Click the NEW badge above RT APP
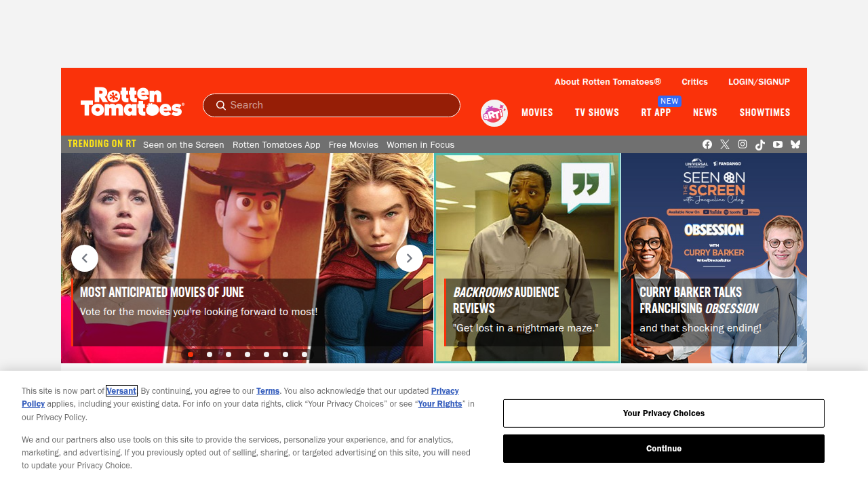The width and height of the screenshot is (868, 488). (669, 101)
